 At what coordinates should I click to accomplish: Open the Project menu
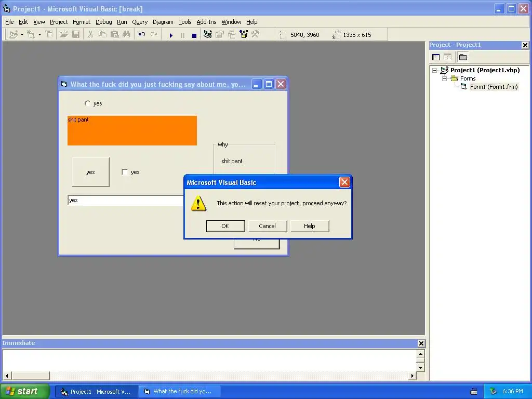point(59,22)
